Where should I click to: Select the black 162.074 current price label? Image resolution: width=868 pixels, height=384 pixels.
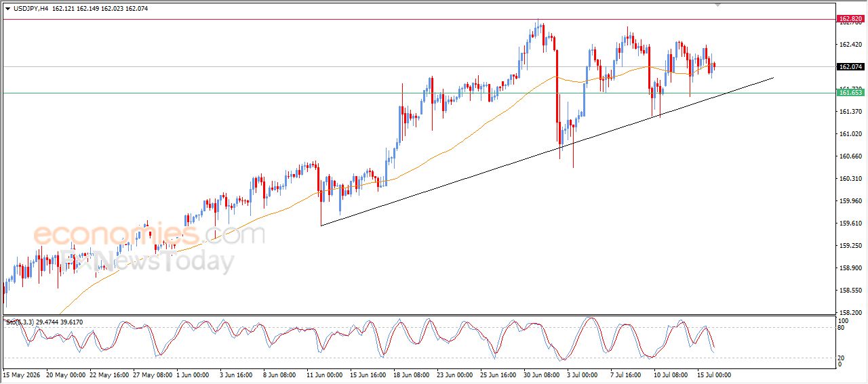pos(850,67)
